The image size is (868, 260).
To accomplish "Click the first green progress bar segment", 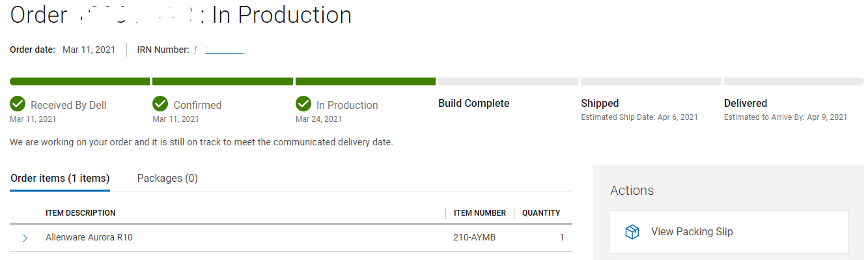I will (80, 81).
